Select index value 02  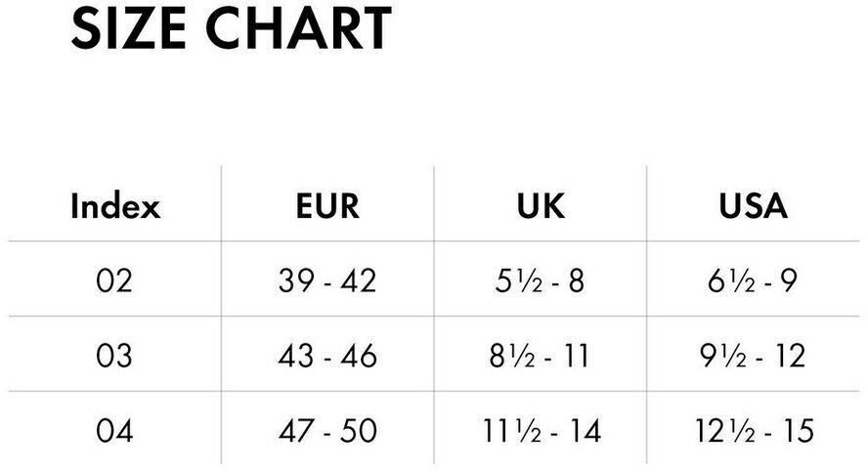pos(114,281)
